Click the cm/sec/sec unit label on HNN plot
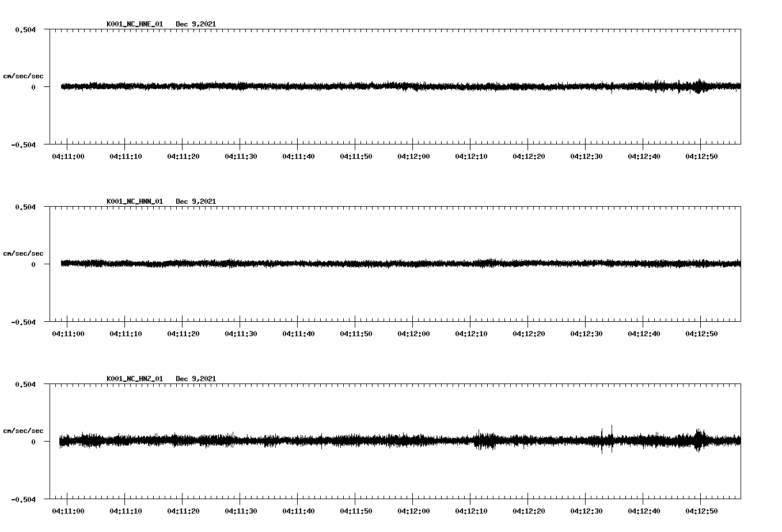Image resolution: width=782 pixels, height=532 pixels. tap(23, 253)
